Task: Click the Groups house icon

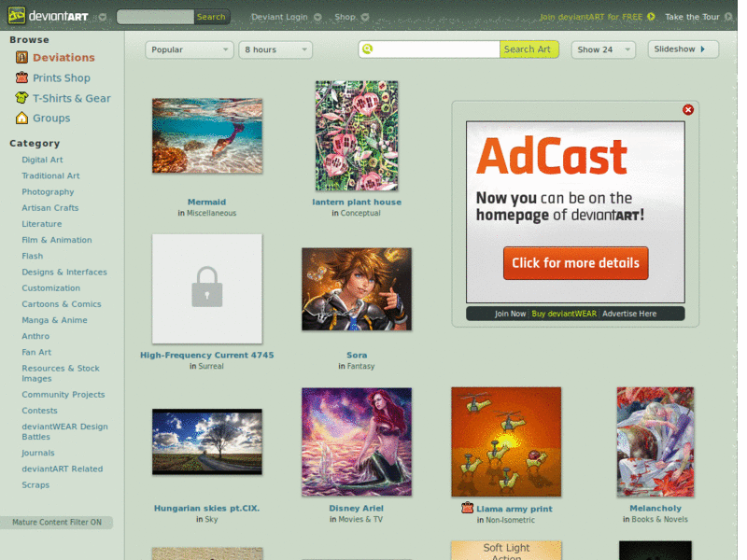Action: (x=21, y=118)
